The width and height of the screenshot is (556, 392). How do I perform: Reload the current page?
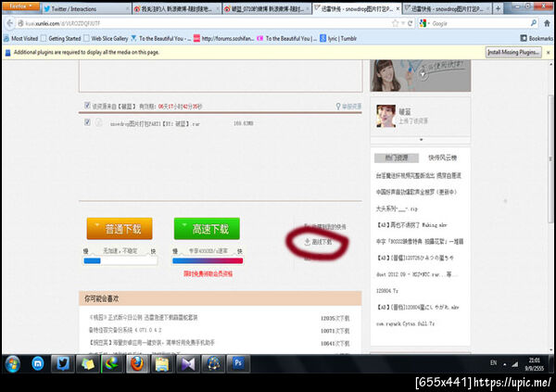[410, 23]
